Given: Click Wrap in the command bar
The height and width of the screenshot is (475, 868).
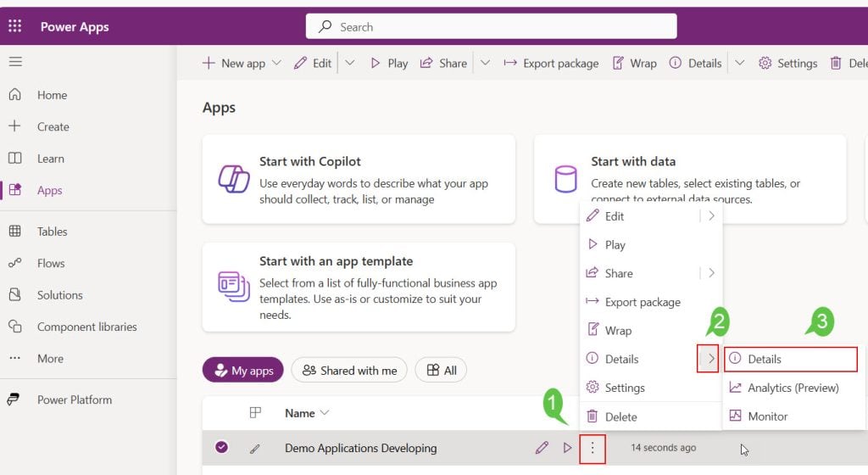Looking at the screenshot, I should click(x=634, y=63).
